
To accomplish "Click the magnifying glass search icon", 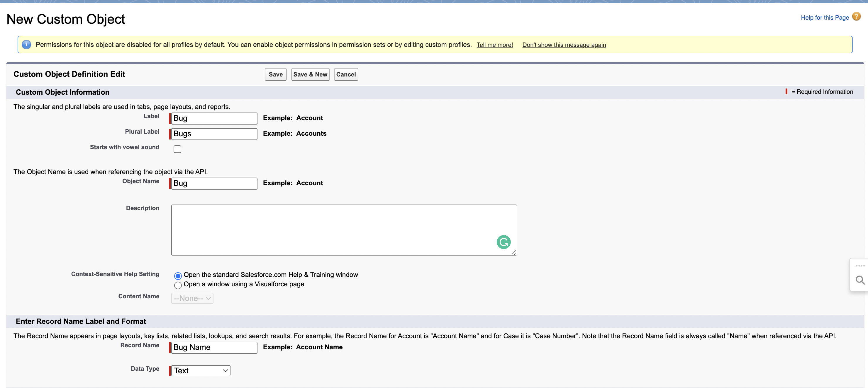I will coord(859,280).
